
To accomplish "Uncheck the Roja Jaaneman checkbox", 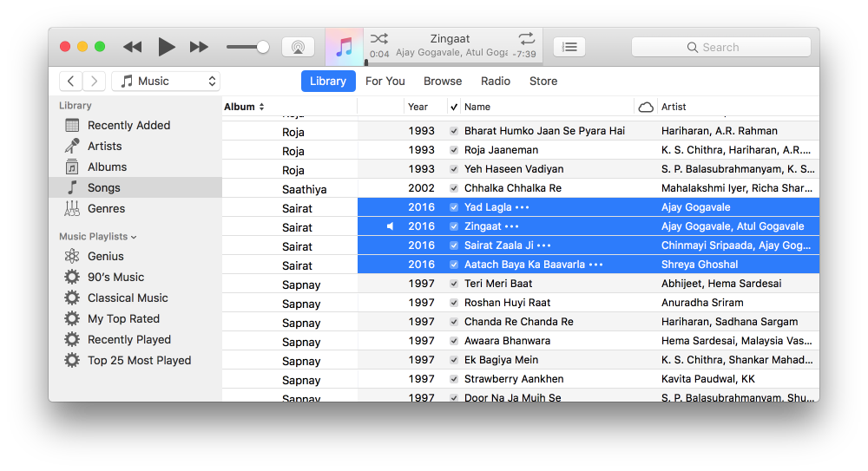I will coord(454,150).
